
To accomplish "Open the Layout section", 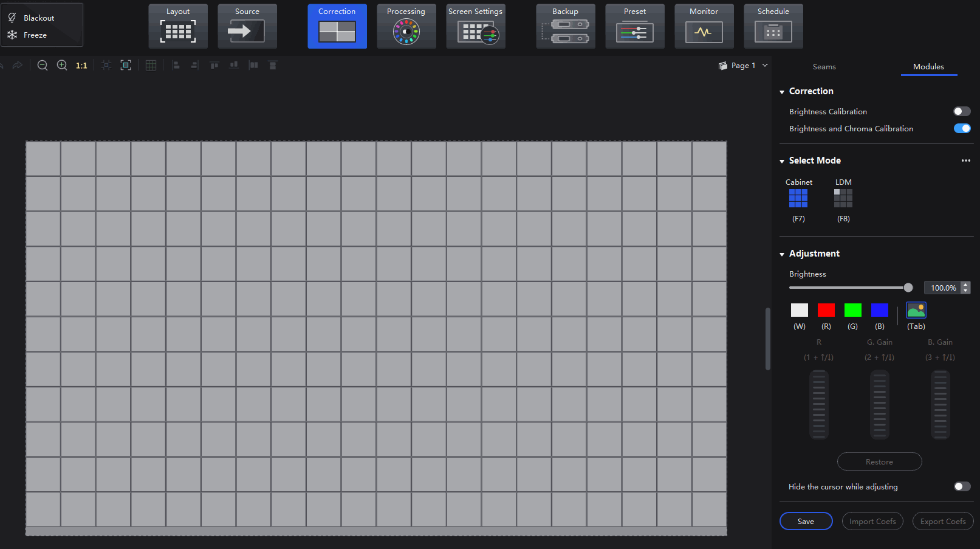I will (178, 26).
